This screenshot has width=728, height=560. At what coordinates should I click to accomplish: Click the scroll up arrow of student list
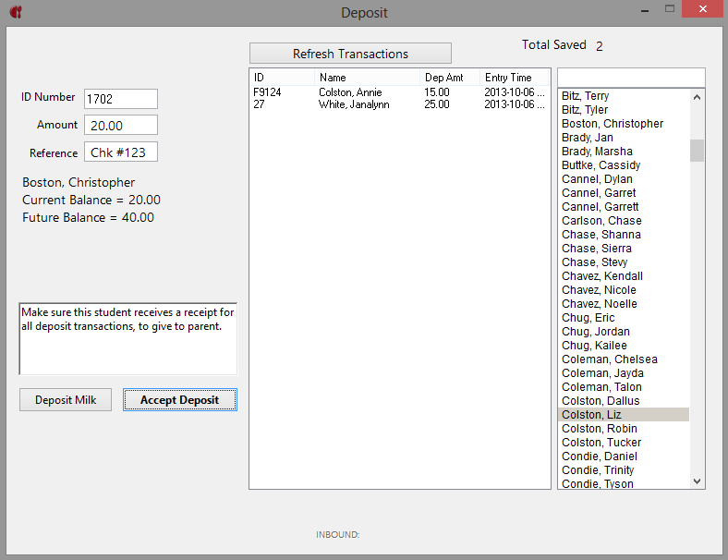697,97
